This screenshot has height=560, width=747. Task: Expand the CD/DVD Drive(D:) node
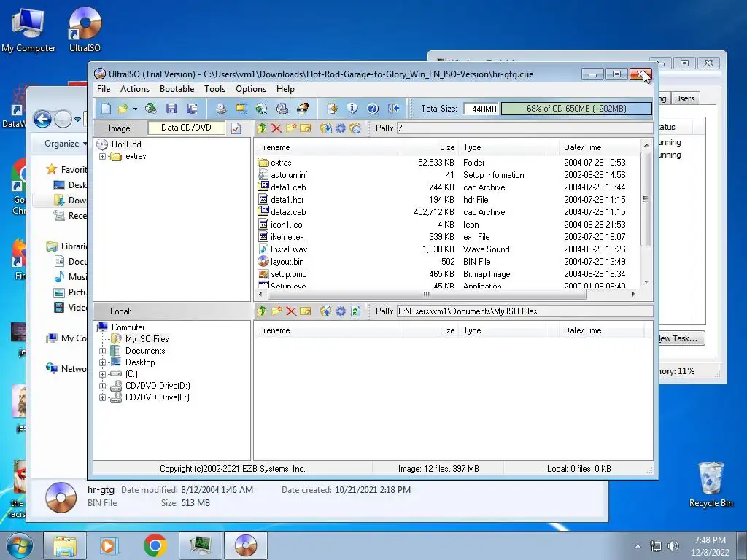(x=102, y=386)
